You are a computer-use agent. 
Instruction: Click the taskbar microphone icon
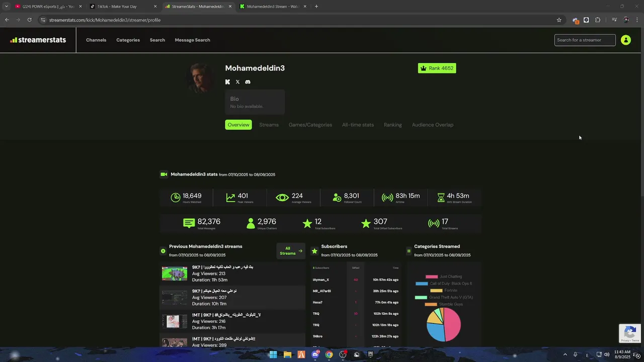(575, 354)
